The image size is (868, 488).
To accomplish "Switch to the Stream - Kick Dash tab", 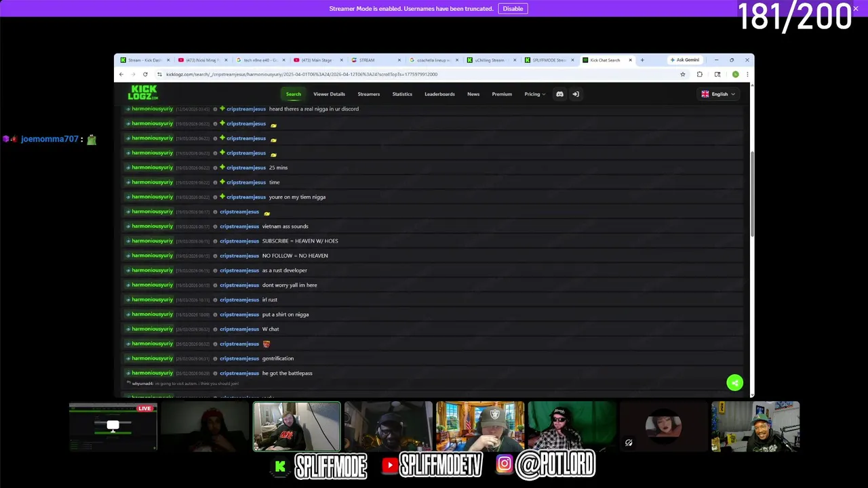I will click(144, 60).
